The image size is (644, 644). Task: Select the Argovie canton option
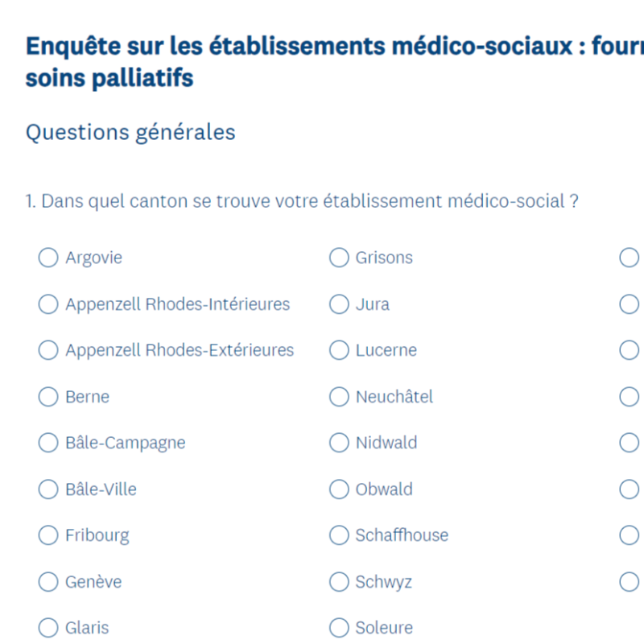pos(48,258)
